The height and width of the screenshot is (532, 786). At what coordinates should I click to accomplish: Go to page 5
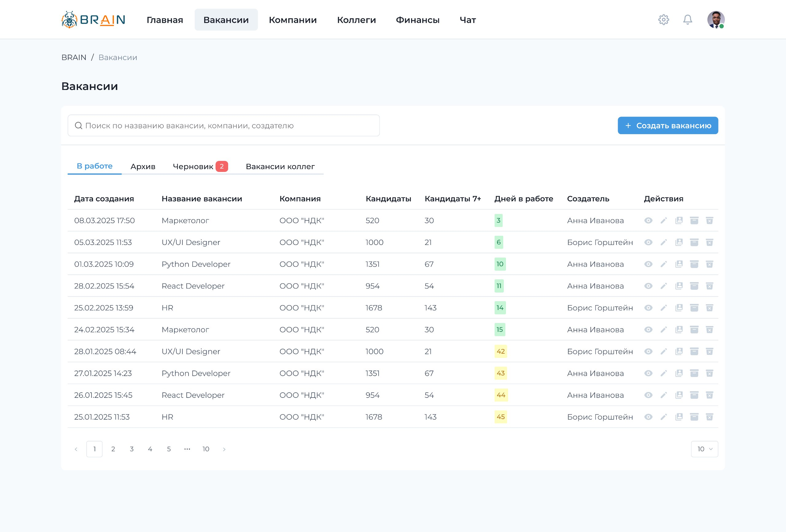(169, 449)
